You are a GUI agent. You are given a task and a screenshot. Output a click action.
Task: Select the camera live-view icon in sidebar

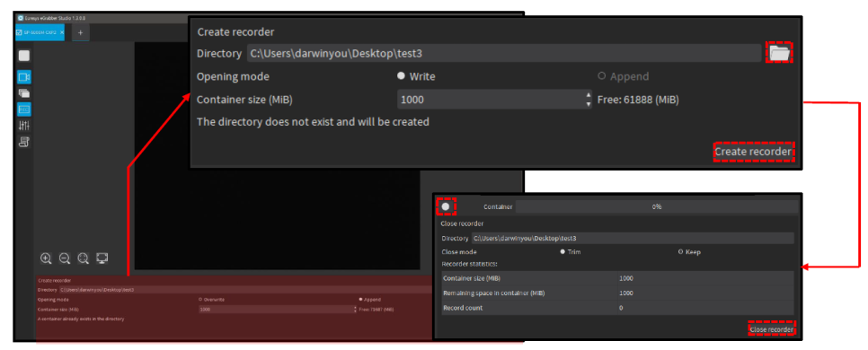[x=24, y=76]
